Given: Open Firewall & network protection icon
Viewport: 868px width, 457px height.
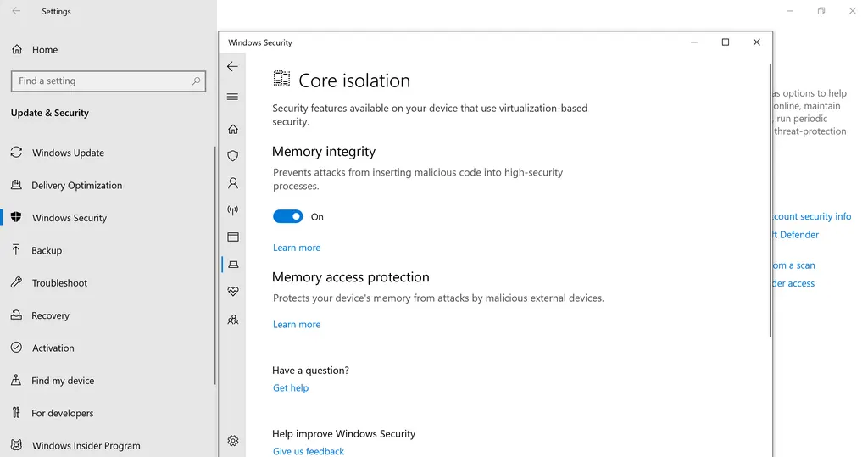Looking at the screenshot, I should [x=233, y=210].
